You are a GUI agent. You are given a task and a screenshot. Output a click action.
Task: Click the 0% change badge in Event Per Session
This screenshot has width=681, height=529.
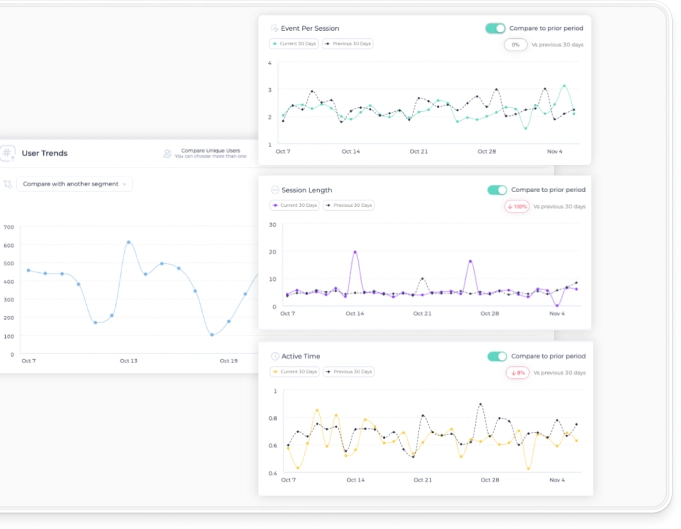[516, 44]
